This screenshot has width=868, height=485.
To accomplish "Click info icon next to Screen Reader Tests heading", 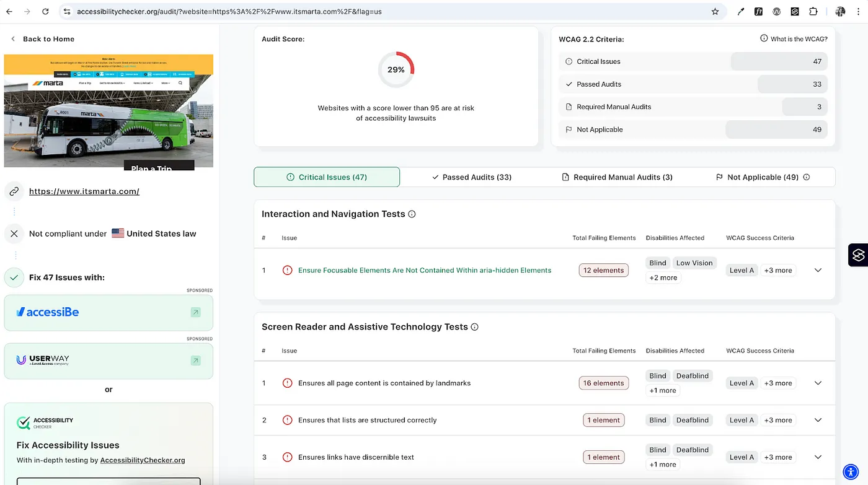I will click(x=475, y=327).
